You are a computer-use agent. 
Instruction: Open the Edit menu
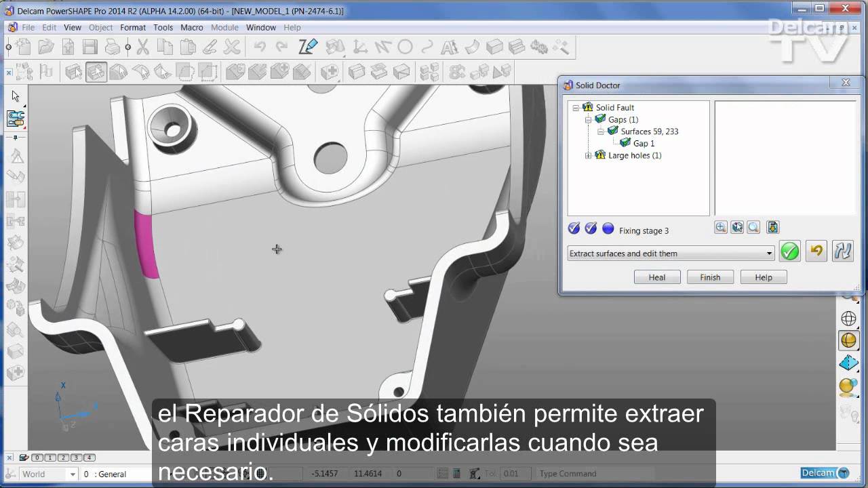pos(50,28)
